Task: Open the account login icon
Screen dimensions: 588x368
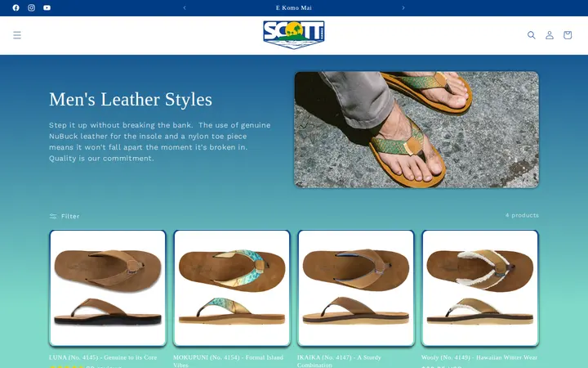Action: click(550, 35)
